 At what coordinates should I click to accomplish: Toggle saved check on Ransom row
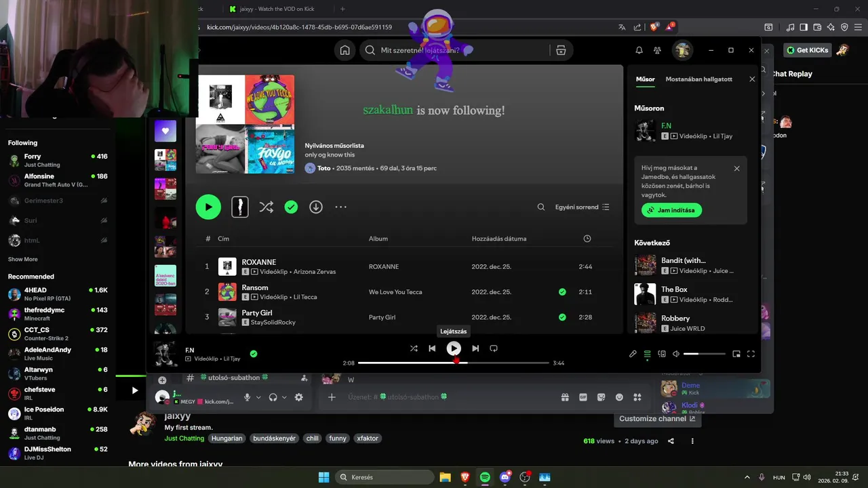point(562,292)
